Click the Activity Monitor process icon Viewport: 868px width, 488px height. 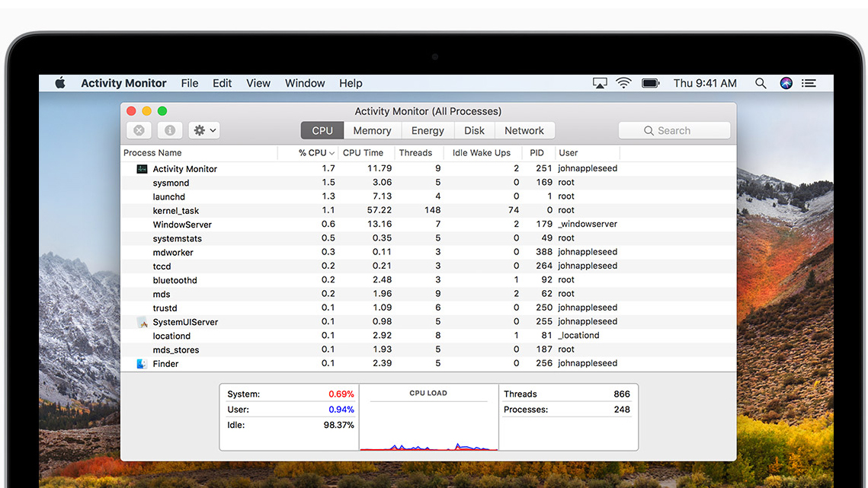(x=142, y=169)
